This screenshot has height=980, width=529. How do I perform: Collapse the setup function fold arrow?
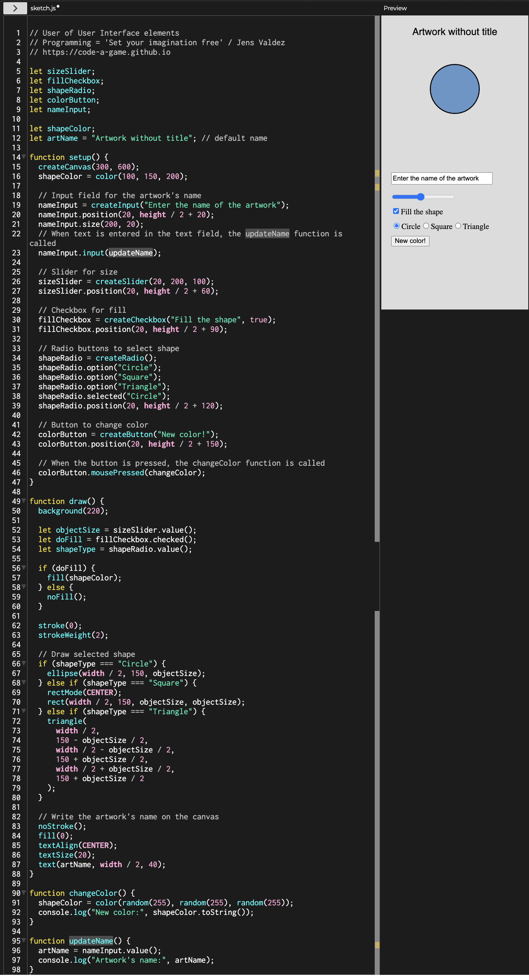click(x=24, y=157)
